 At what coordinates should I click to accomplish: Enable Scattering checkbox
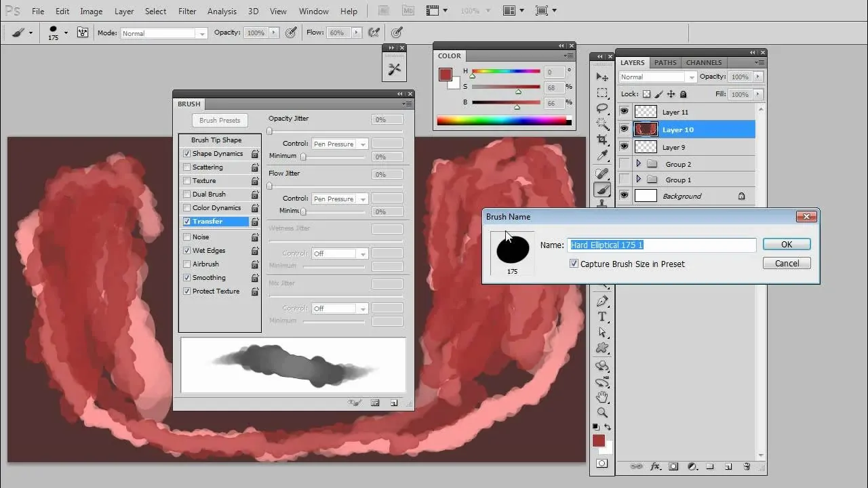point(187,167)
